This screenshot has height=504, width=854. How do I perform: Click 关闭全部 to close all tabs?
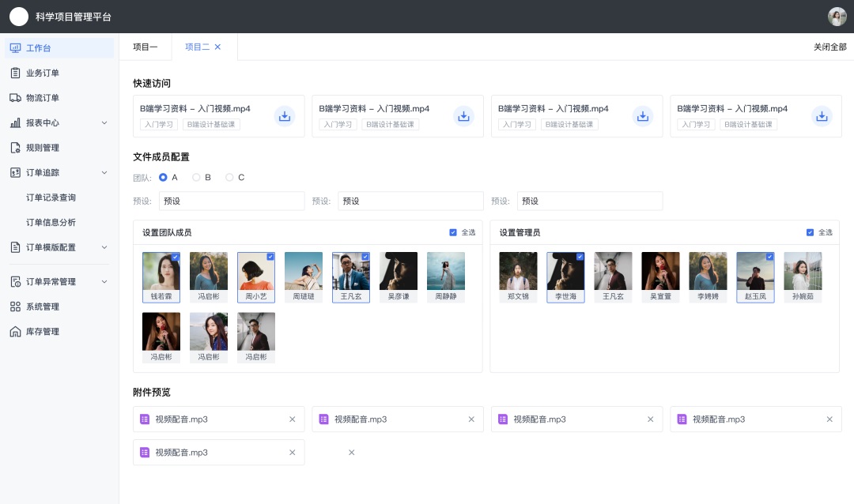click(x=830, y=47)
